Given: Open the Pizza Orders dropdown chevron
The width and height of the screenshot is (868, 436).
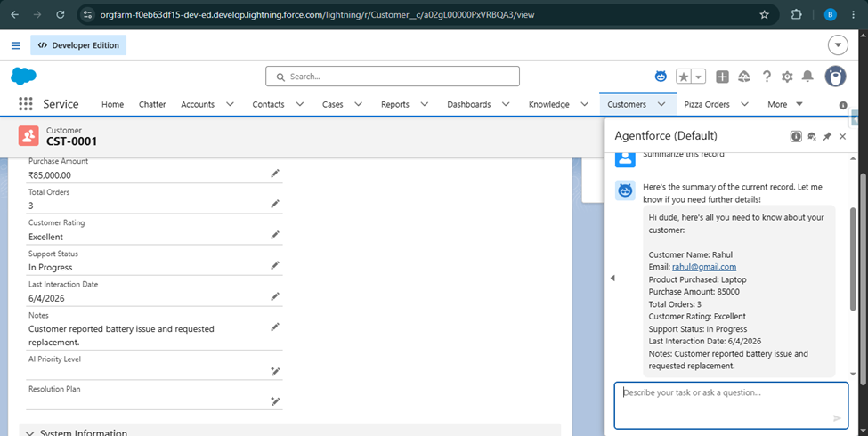Looking at the screenshot, I should pyautogui.click(x=744, y=104).
